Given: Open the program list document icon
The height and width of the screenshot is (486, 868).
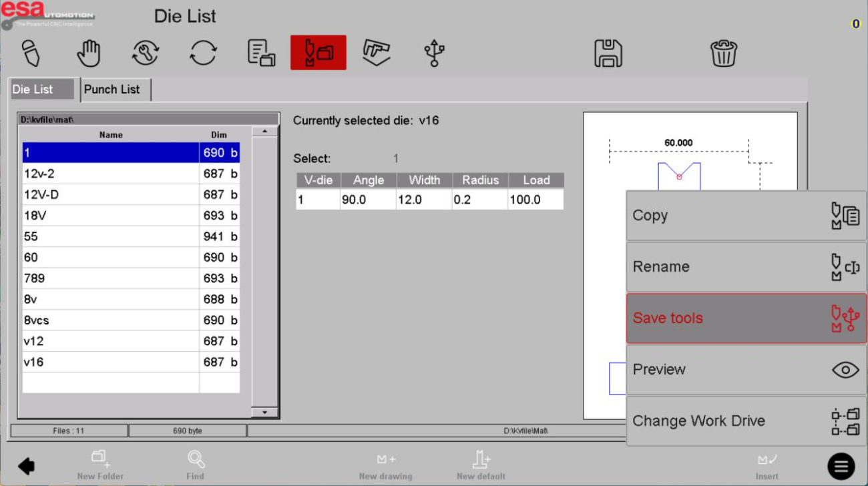Looking at the screenshot, I should tap(261, 53).
